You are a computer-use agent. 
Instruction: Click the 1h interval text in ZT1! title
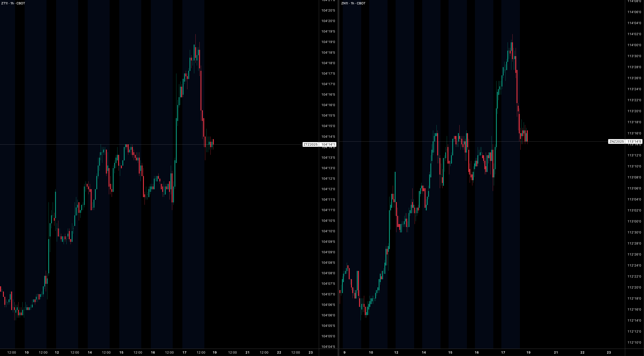pos(12,3)
